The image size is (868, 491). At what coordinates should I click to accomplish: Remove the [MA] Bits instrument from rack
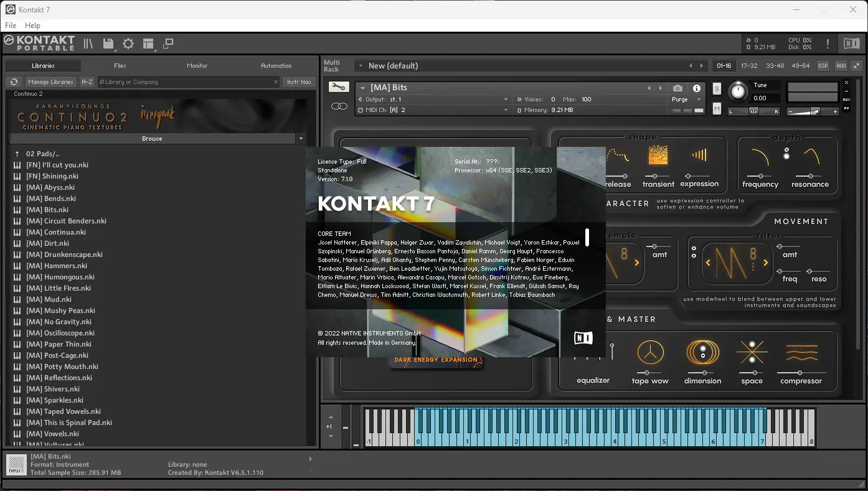point(846,83)
